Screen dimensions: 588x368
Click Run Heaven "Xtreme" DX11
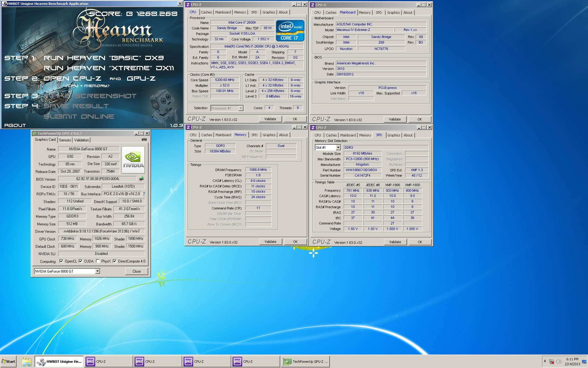point(109,68)
